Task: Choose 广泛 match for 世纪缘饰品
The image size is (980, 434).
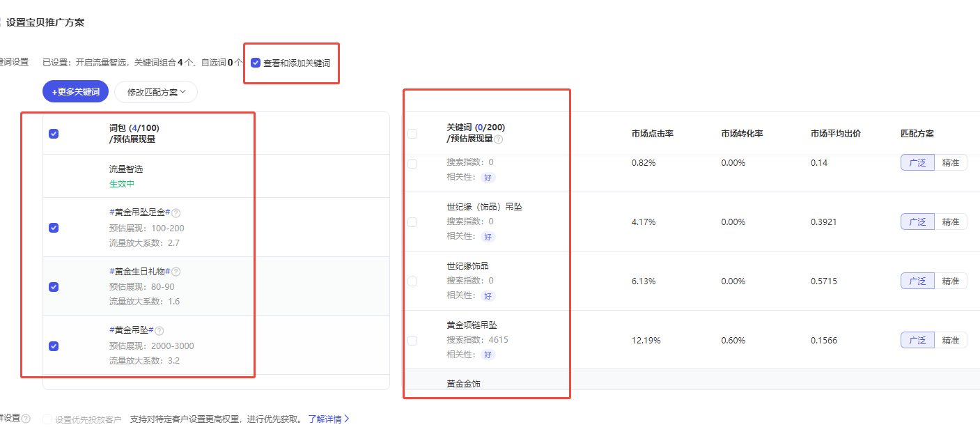Action: pyautogui.click(x=917, y=281)
